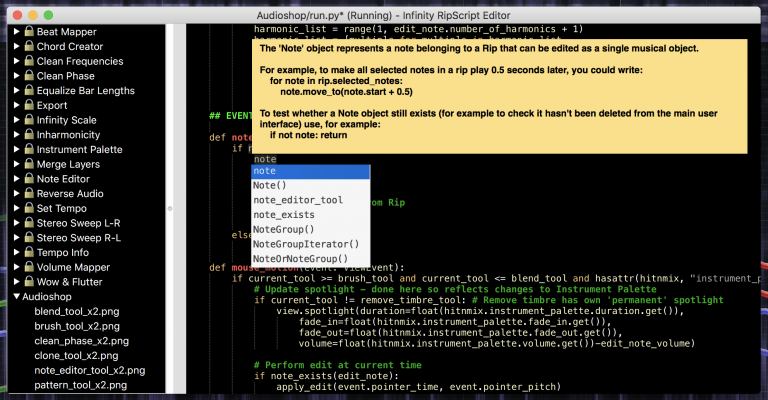The width and height of the screenshot is (768, 400).
Task: Click the lock icon beside Clean Phase
Action: 29,75
